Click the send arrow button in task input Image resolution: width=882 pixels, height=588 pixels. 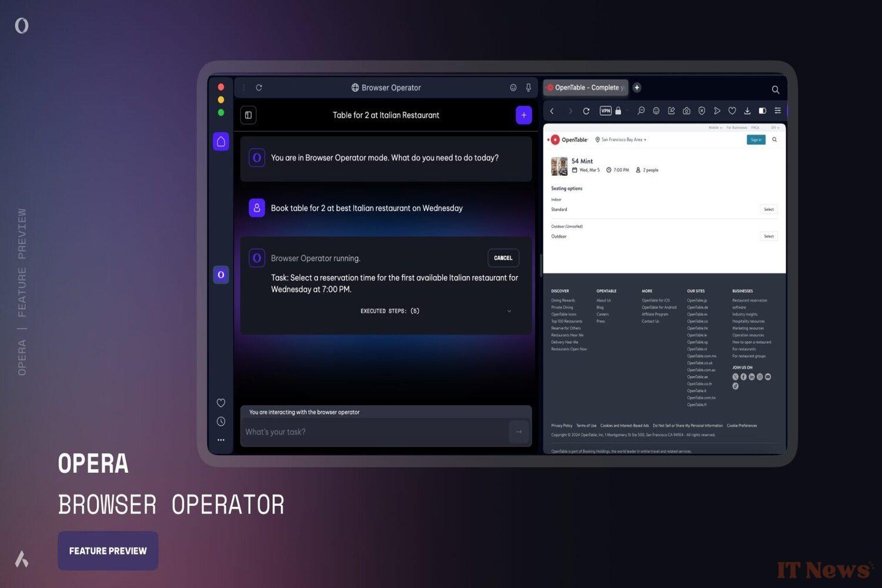click(x=519, y=432)
